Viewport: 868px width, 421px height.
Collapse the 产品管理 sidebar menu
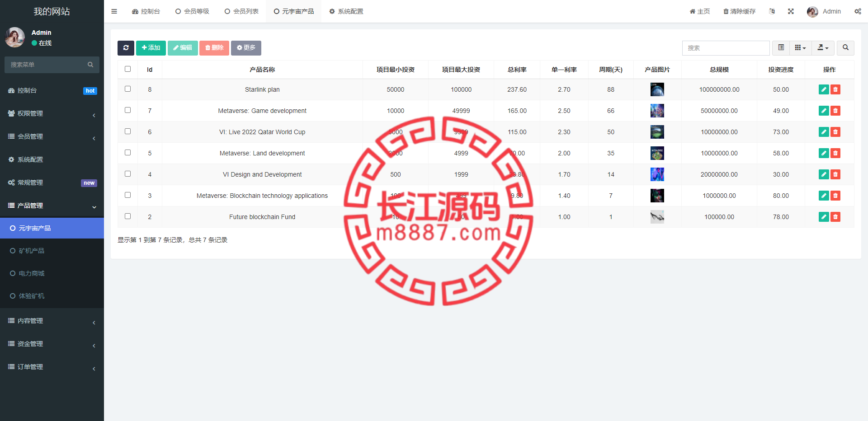[52, 206]
